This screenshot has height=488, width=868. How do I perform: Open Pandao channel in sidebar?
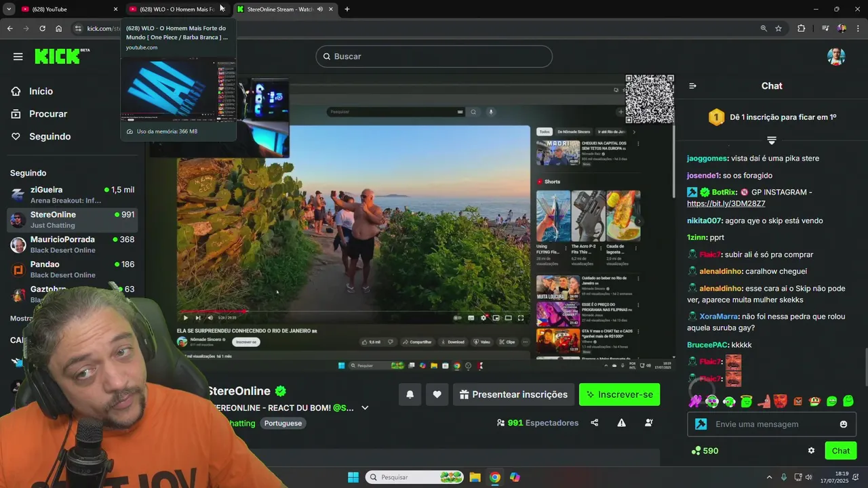point(72,269)
